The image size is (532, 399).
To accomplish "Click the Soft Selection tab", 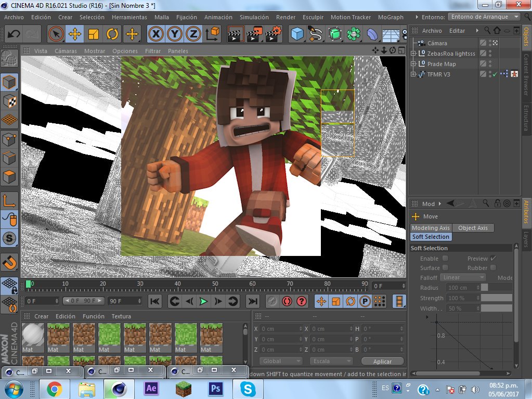I will tap(431, 237).
